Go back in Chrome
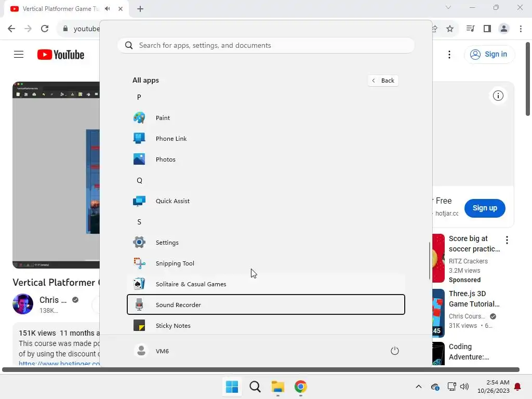532x399 pixels. (x=11, y=29)
